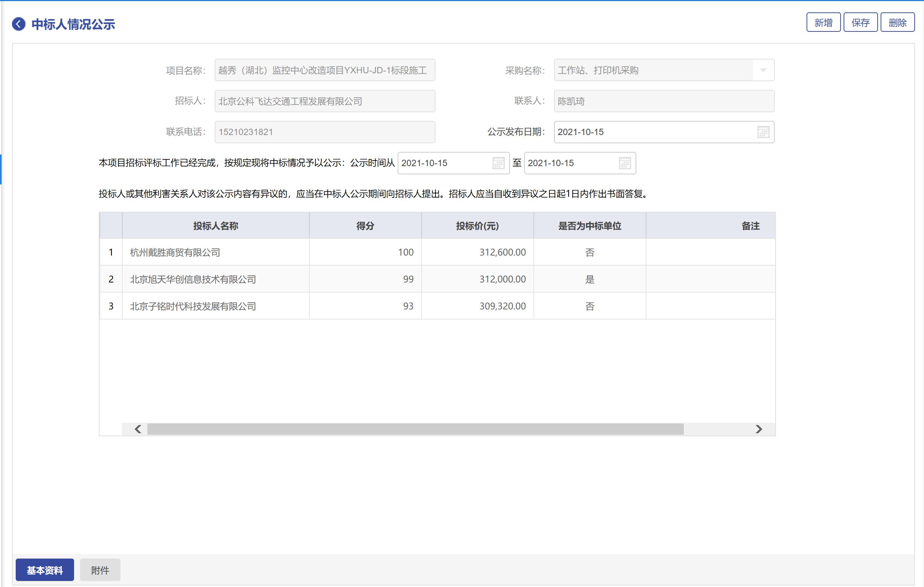Click the 得分 column header
Screen dimensions: 924x587
pyautogui.click(x=365, y=226)
